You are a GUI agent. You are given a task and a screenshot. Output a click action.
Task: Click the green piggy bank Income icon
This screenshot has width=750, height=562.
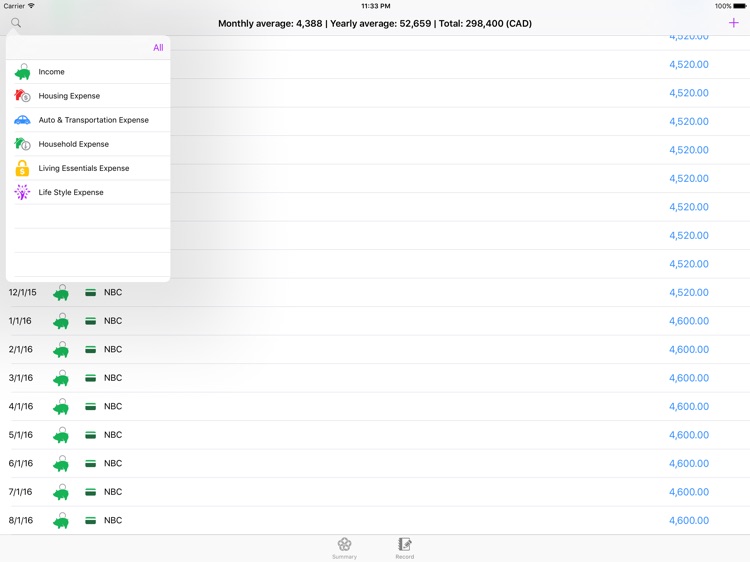(22, 72)
